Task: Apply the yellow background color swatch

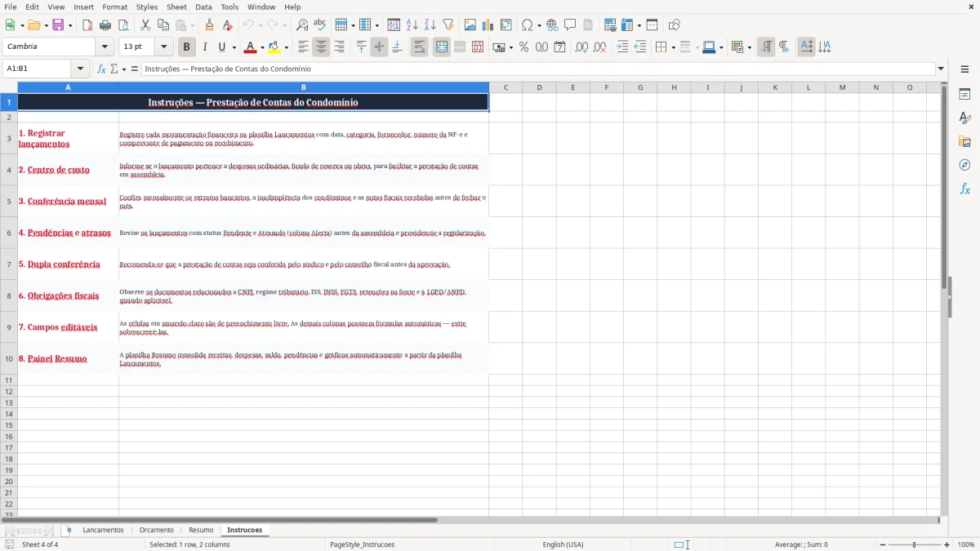Action: [x=274, y=47]
